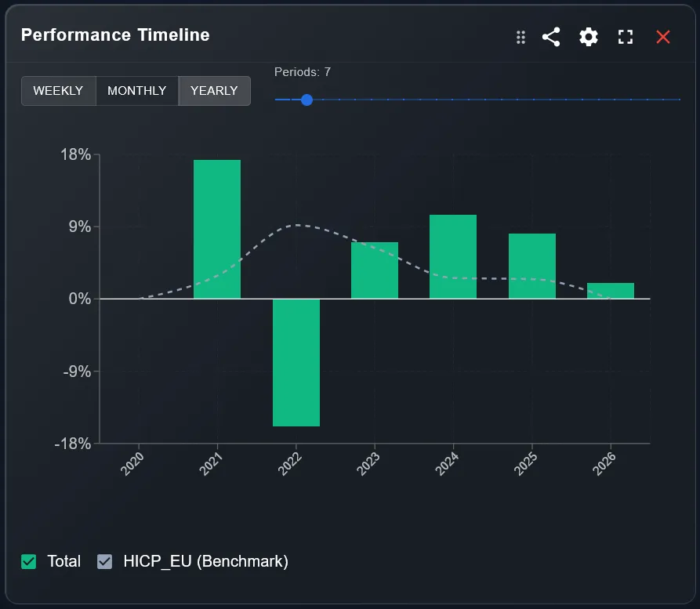Share the Performance Timeline widget
Viewport: 700px width, 609px height.
pos(551,36)
